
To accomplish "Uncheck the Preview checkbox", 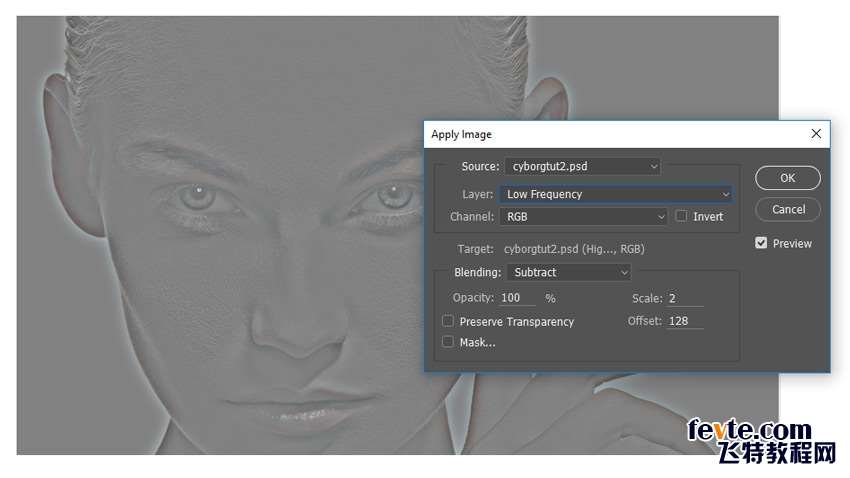I will 761,243.
